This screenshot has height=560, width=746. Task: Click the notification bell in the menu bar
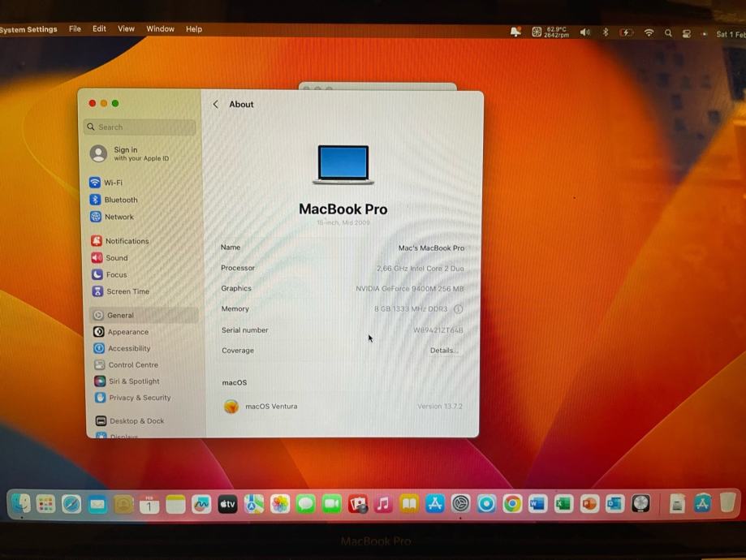tap(515, 32)
